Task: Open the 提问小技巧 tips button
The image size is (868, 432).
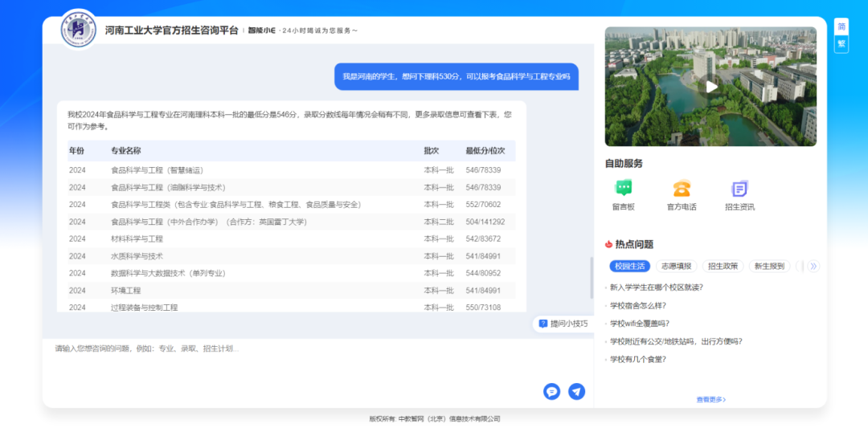Action: [563, 324]
